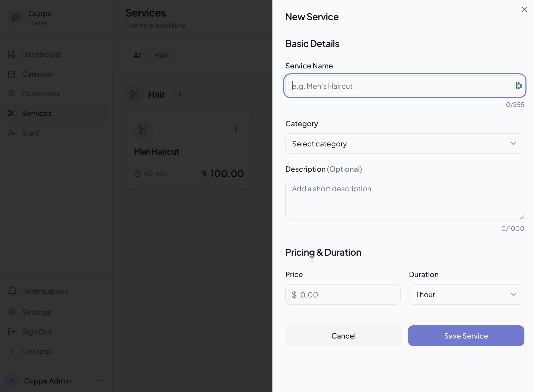Click the Cancel button
The height and width of the screenshot is (392, 535).
pyautogui.click(x=343, y=336)
